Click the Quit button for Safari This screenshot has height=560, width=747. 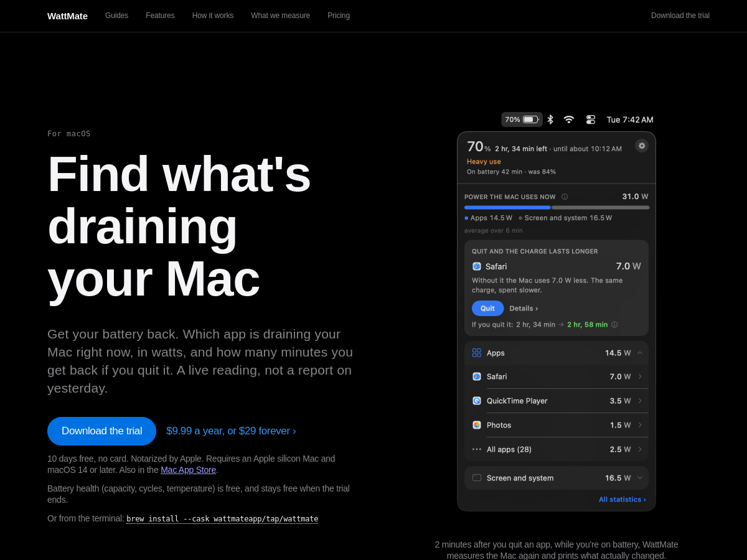click(487, 308)
